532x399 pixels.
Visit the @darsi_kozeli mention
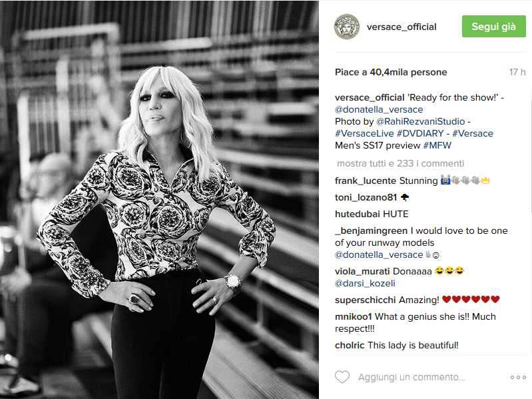pyautogui.click(x=365, y=283)
